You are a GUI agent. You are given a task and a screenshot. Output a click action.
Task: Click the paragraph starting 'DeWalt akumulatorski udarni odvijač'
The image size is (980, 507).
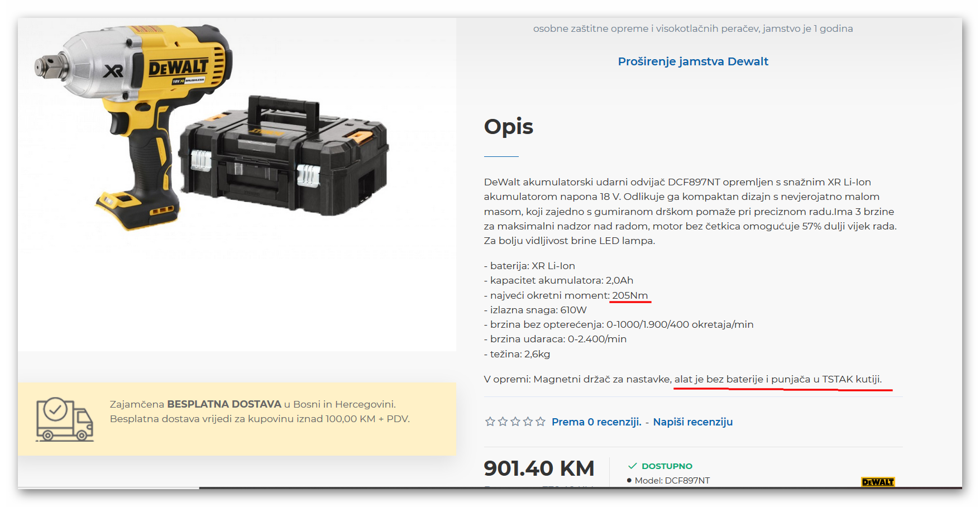(690, 212)
